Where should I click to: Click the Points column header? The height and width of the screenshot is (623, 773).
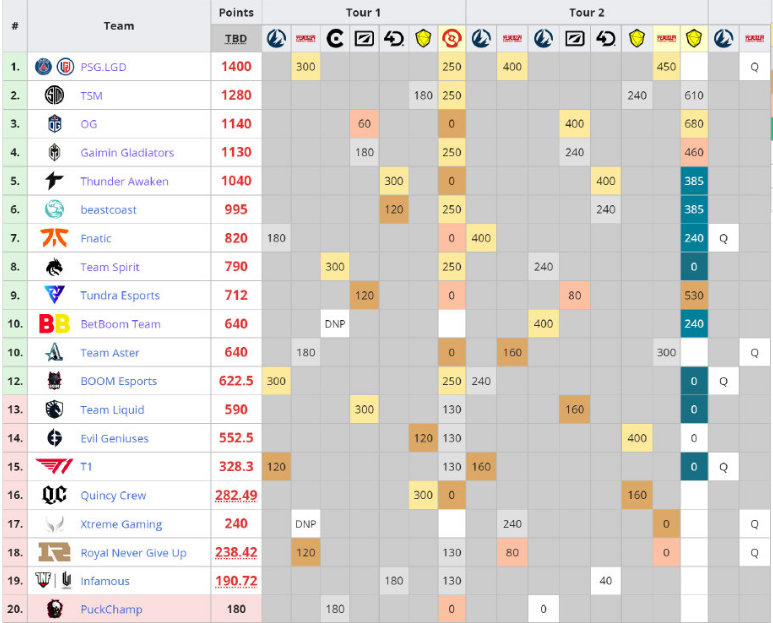pos(236,12)
